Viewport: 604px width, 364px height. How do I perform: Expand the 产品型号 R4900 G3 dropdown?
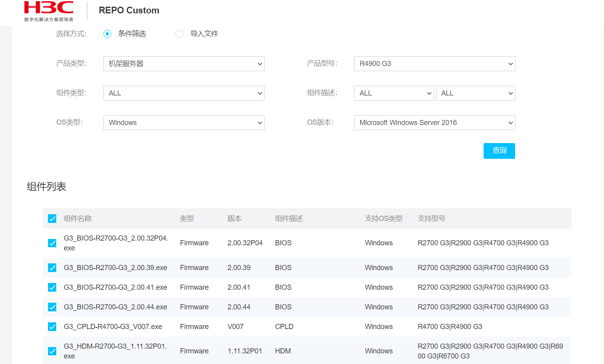click(434, 64)
